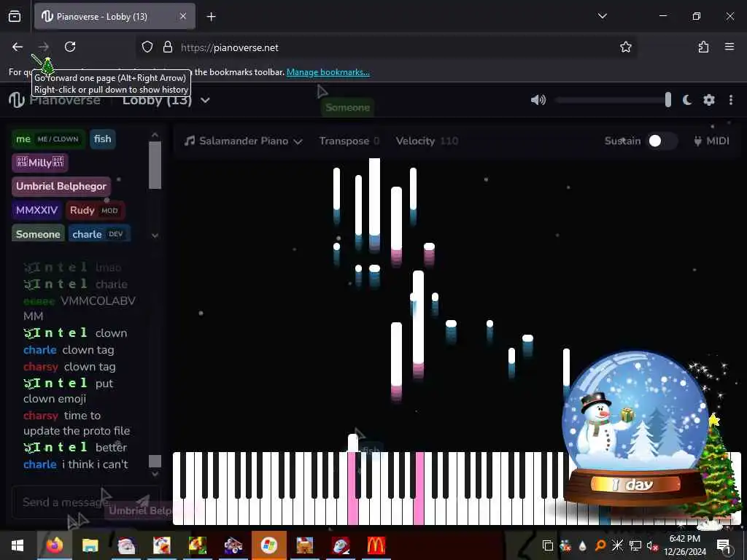Click the Windows-logo orange taskbar app
Viewport: 747px width, 560px height.
pyautogui.click(x=269, y=545)
